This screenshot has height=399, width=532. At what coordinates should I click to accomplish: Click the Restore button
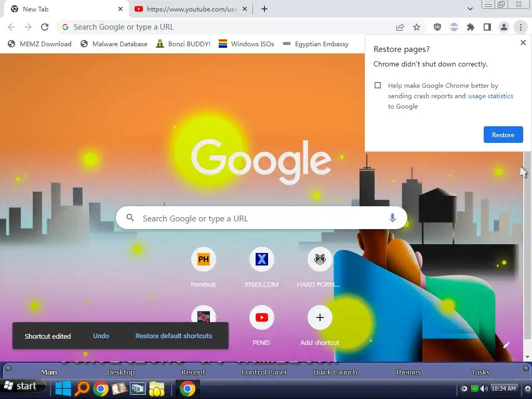[503, 135]
